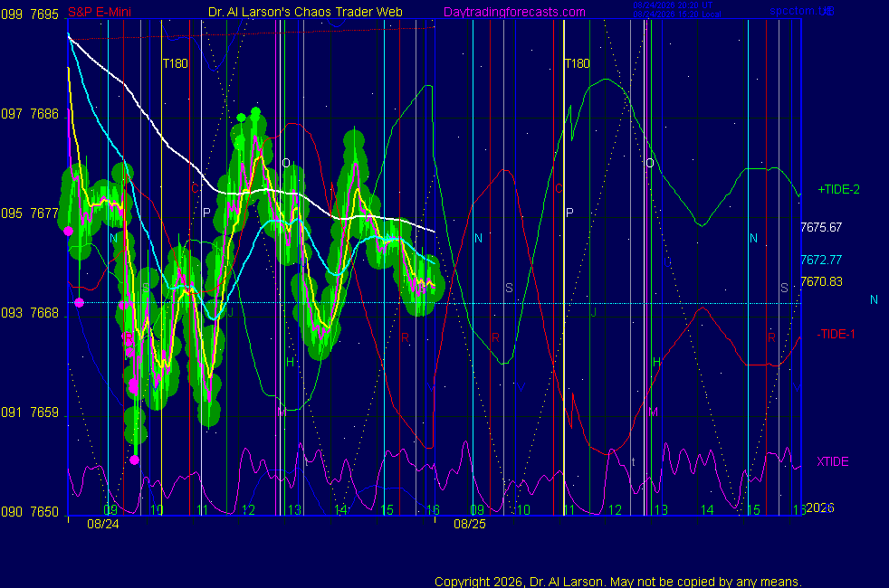Click hour 09 label of the 08/25 session
The image size is (889, 588).
click(477, 510)
